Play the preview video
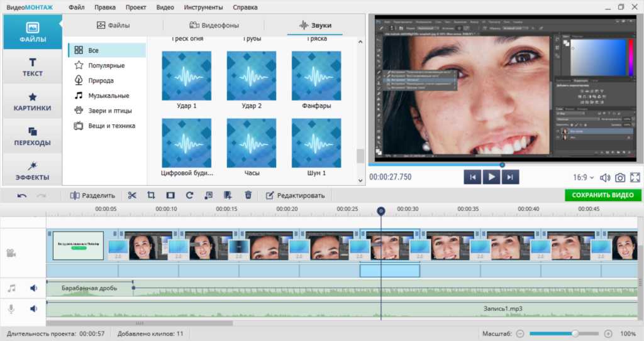This screenshot has width=644, height=341. (491, 177)
